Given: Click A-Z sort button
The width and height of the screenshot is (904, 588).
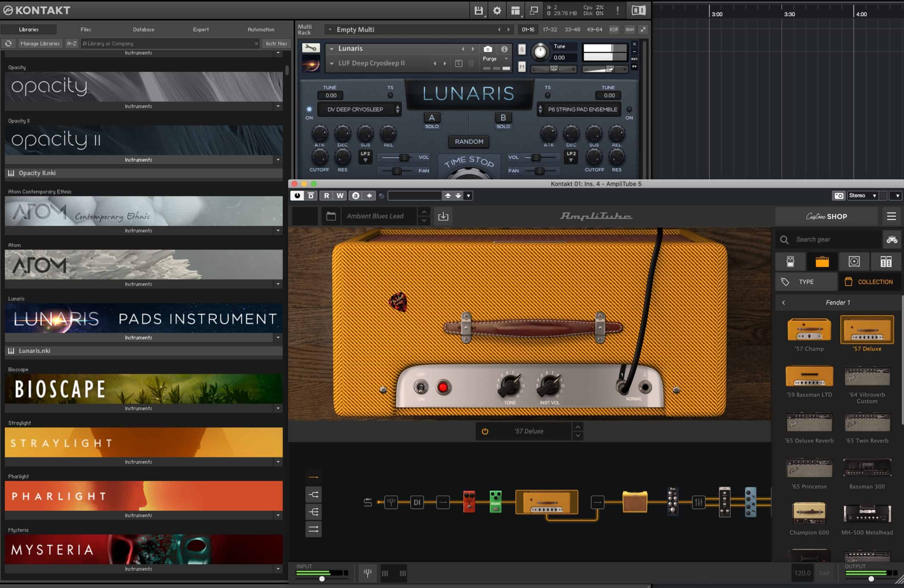Looking at the screenshot, I should [x=72, y=44].
